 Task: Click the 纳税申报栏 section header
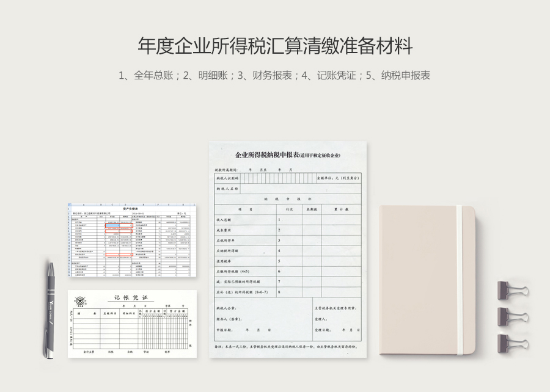pos(288,199)
